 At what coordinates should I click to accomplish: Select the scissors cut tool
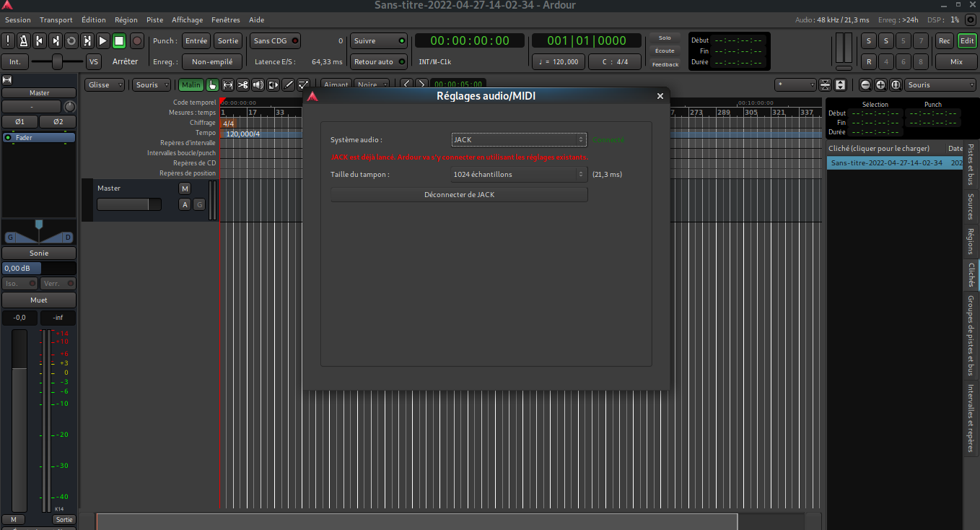(242, 85)
